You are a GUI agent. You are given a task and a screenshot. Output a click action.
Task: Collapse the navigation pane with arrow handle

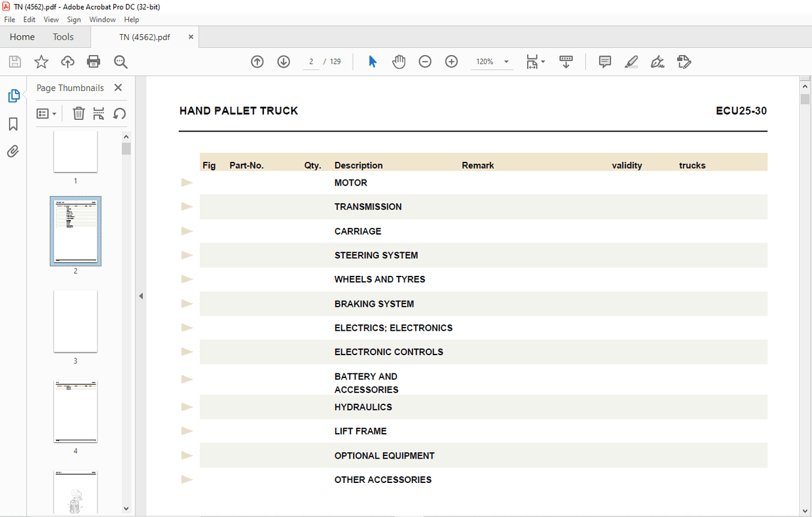(x=141, y=296)
